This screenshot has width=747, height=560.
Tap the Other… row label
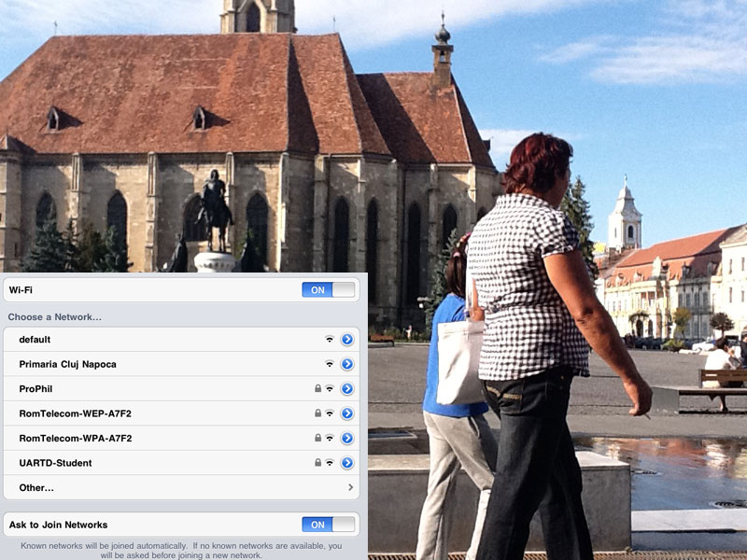point(36,487)
